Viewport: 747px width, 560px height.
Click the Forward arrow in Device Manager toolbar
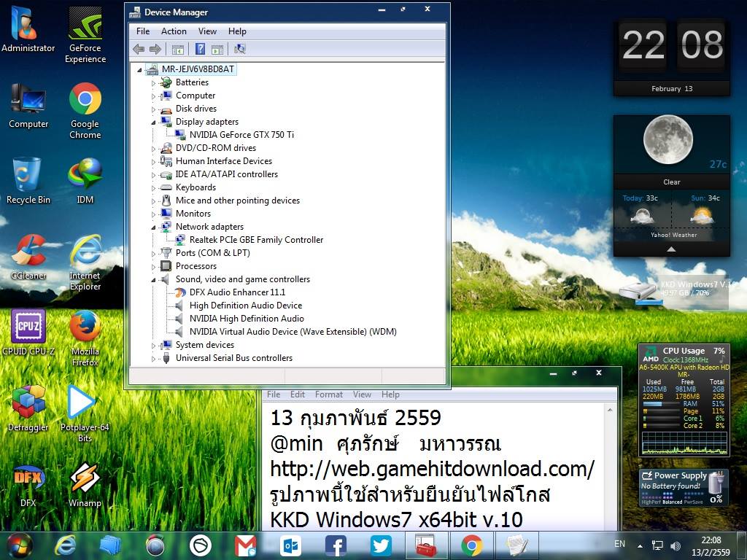point(155,49)
